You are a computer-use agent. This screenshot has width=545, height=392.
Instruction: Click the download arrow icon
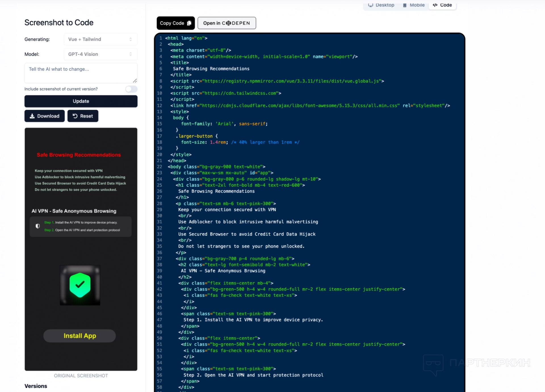[x=32, y=116]
